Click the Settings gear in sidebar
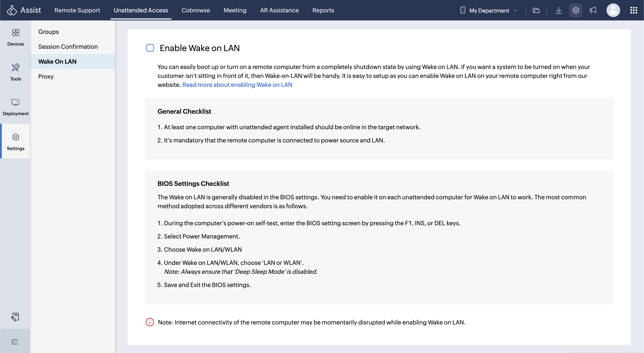 (x=16, y=142)
